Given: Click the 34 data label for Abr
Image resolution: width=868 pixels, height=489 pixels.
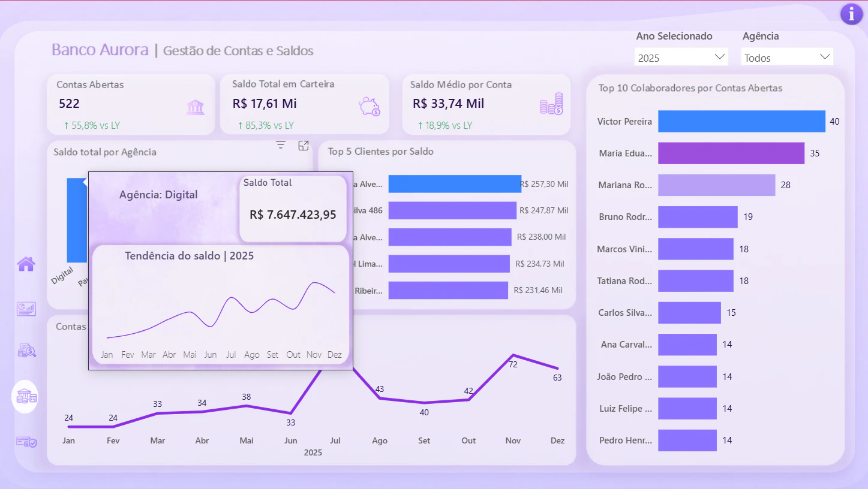Looking at the screenshot, I should (x=202, y=403).
